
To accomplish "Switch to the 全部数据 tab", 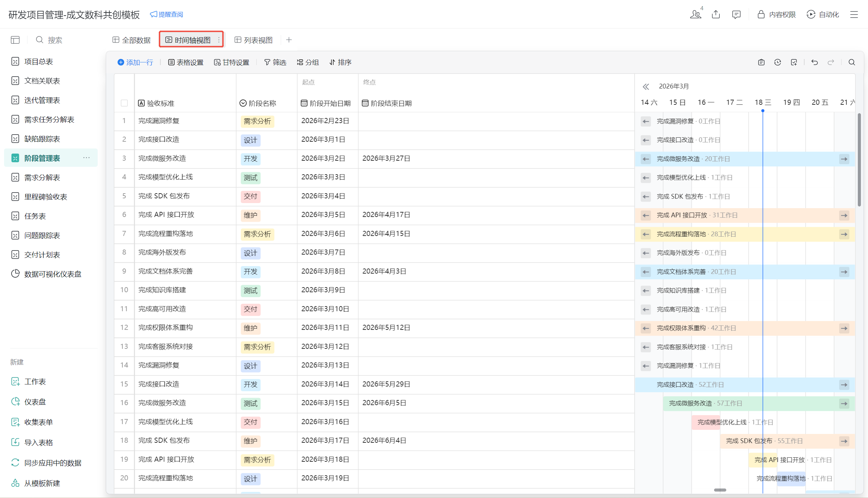I will [x=132, y=40].
